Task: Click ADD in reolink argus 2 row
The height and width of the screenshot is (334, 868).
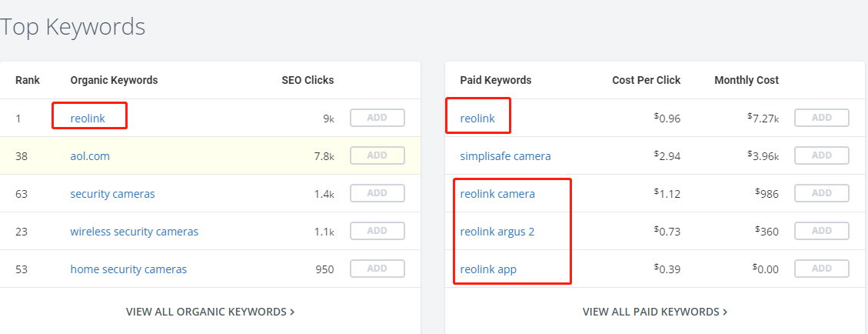Action: [822, 231]
